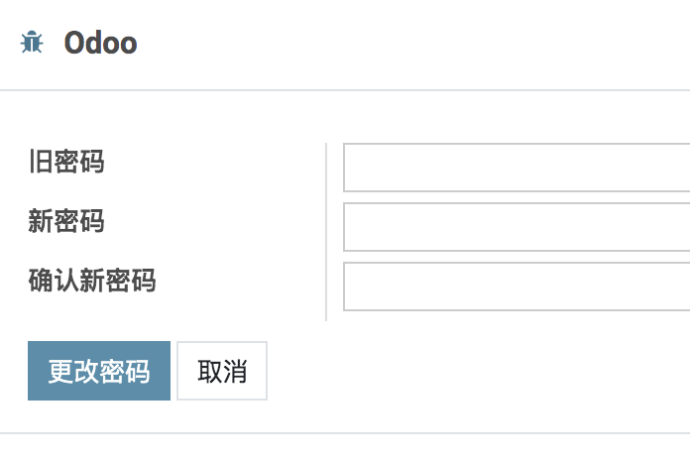Click the 新密码 label

click(66, 221)
